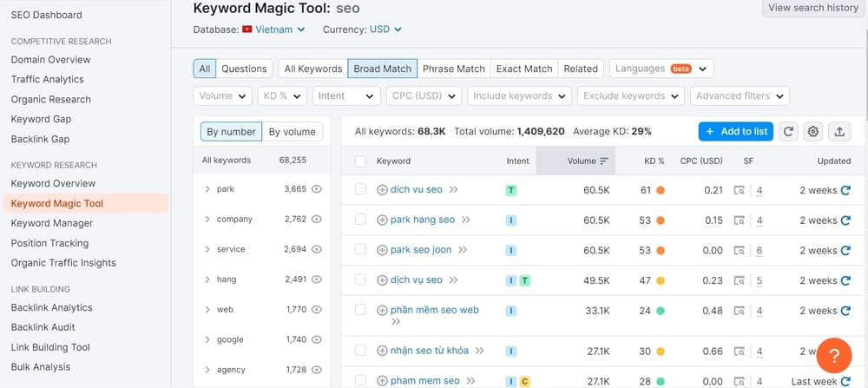This screenshot has width=868, height=388.
Task: Open the CPC (USD) filter dropdown
Action: point(424,95)
